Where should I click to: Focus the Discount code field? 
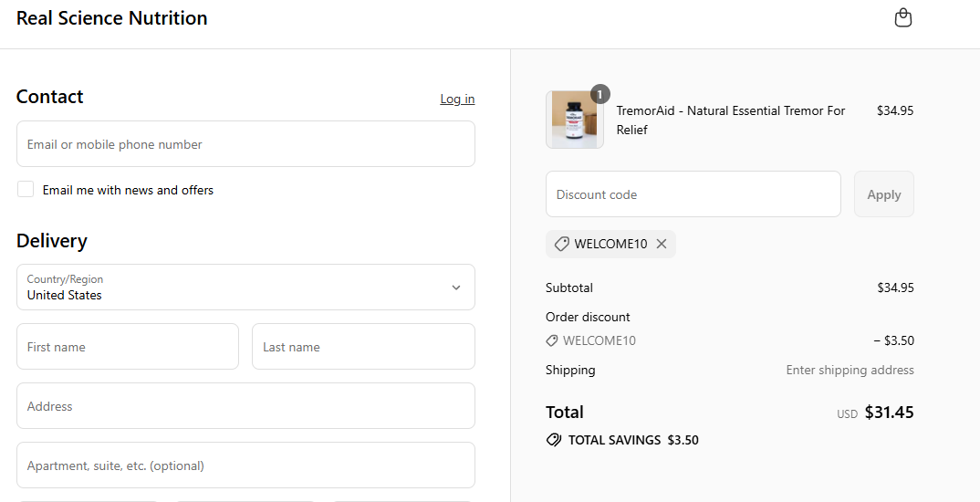pos(693,194)
